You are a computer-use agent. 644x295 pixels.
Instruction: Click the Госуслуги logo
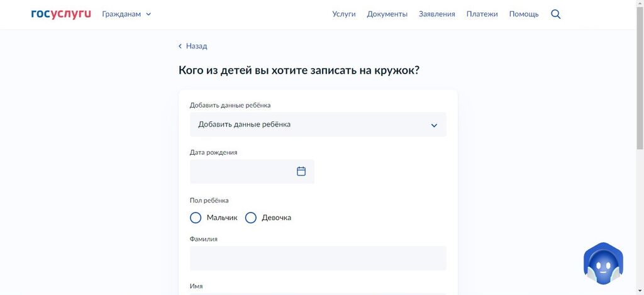click(x=61, y=14)
